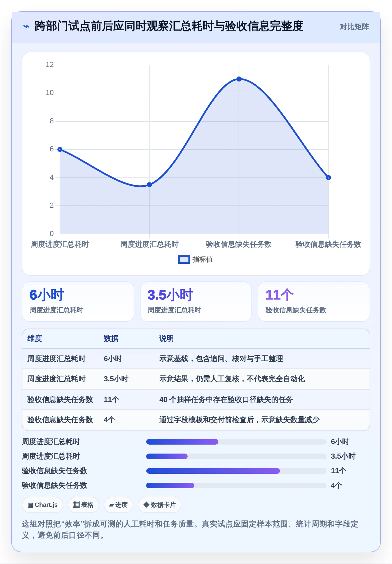
Task: Click the 维度 column header
Action: point(35,339)
